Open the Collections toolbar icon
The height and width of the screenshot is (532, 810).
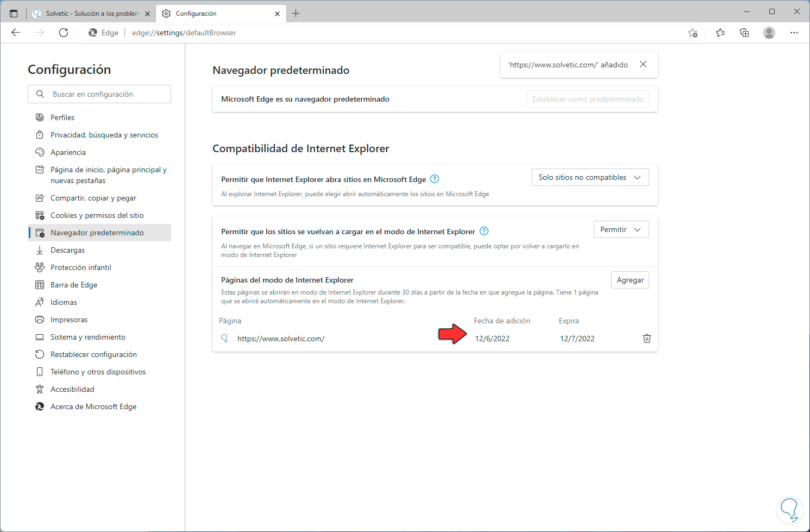tap(744, 33)
